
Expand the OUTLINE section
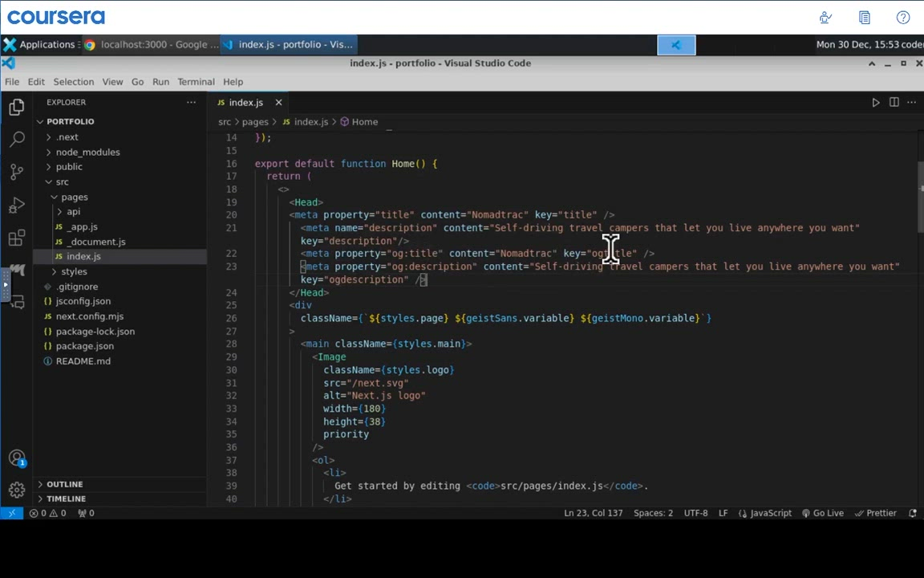click(x=120, y=483)
